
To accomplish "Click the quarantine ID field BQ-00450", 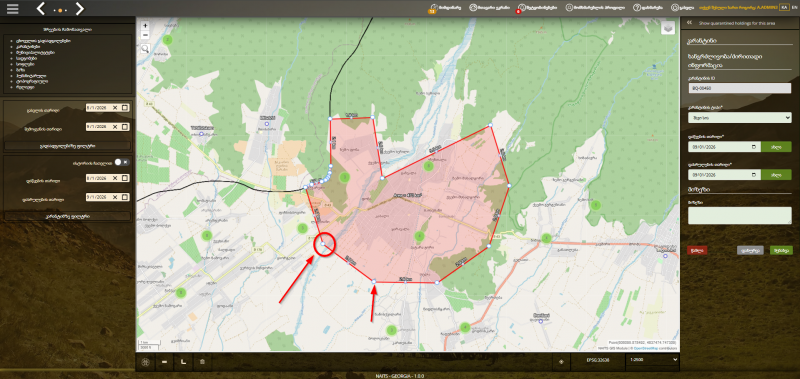I will (739, 88).
